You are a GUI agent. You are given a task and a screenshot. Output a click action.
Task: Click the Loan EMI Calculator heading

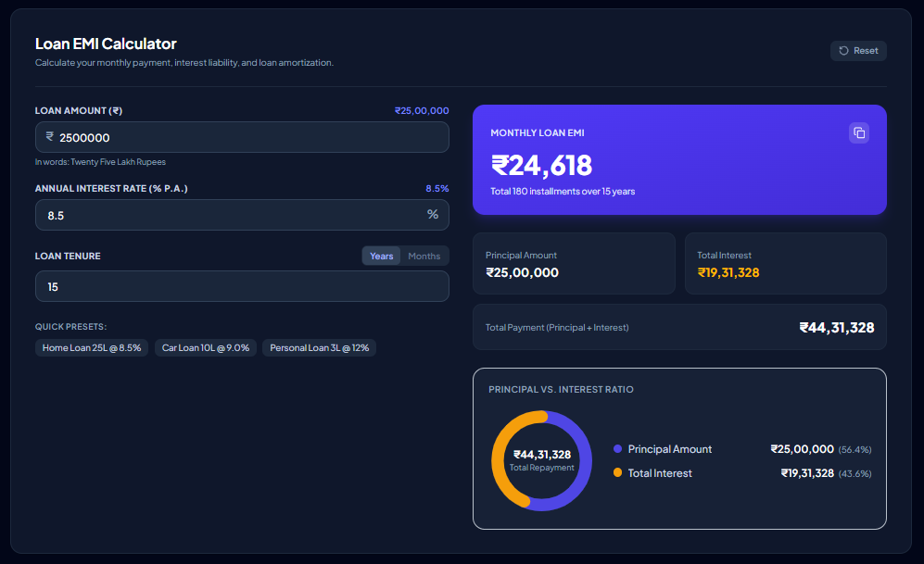coord(106,44)
